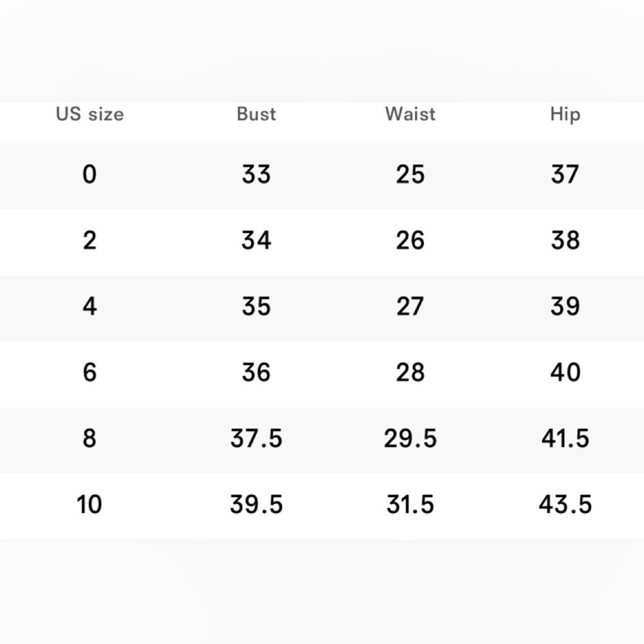
Task: Select waist value 31.5
Action: 410,504
